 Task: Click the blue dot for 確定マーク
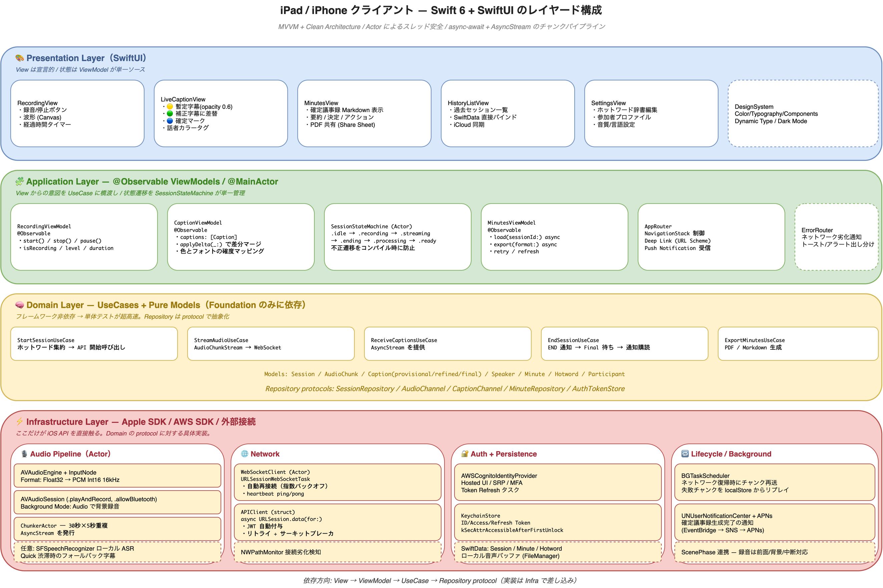click(170, 121)
